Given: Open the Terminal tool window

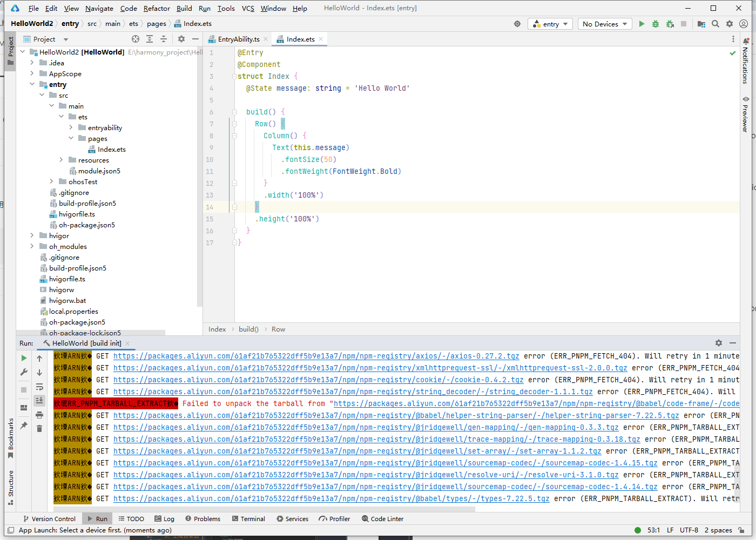Looking at the screenshot, I should (x=248, y=518).
